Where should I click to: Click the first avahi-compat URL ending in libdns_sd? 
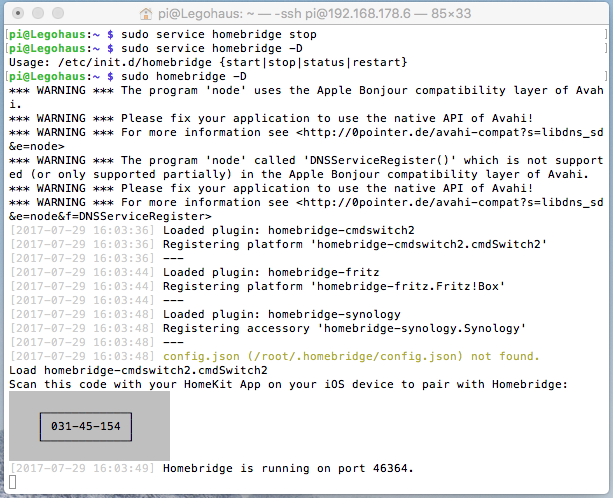(x=450, y=133)
